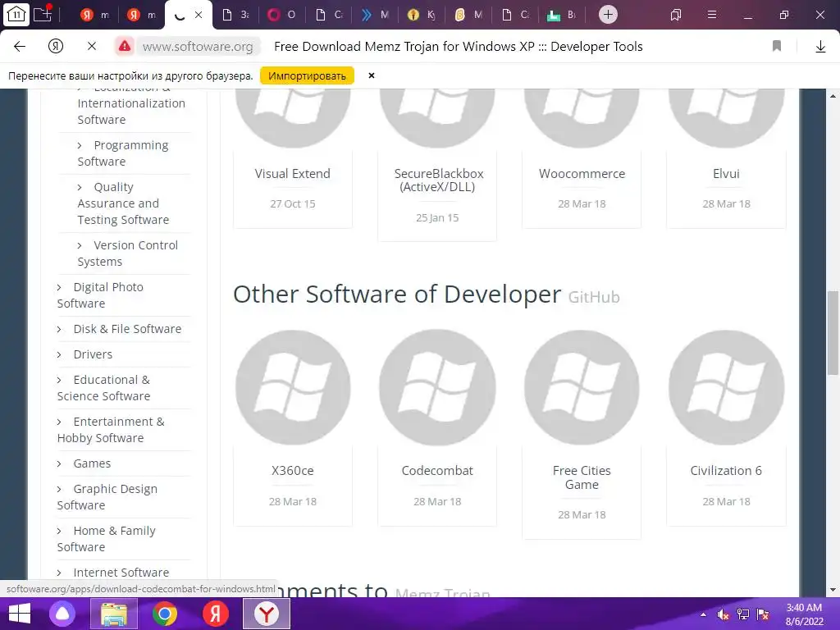Open the blue double-arrow tab
Screen dimensions: 840x630
[x=374, y=15]
